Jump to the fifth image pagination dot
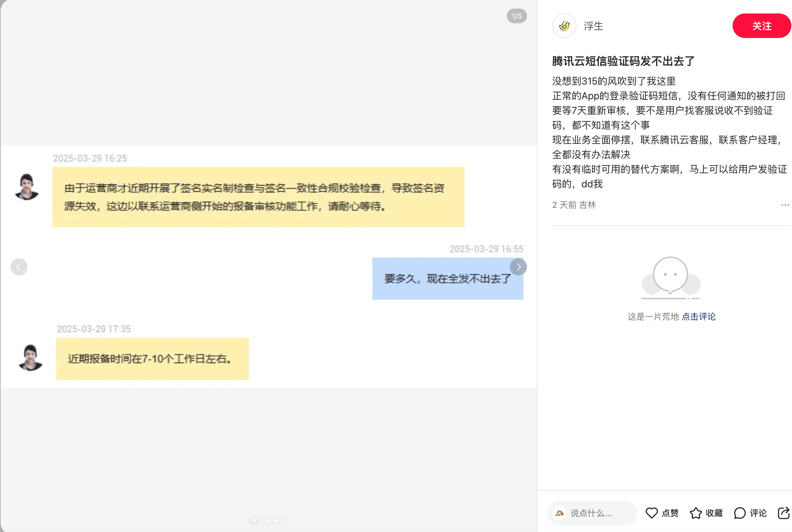 (283, 520)
